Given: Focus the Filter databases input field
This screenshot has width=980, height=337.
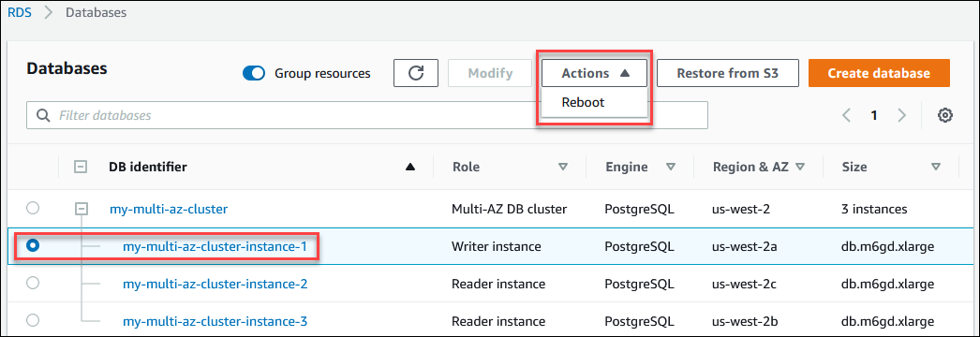Looking at the screenshot, I should pos(367,115).
